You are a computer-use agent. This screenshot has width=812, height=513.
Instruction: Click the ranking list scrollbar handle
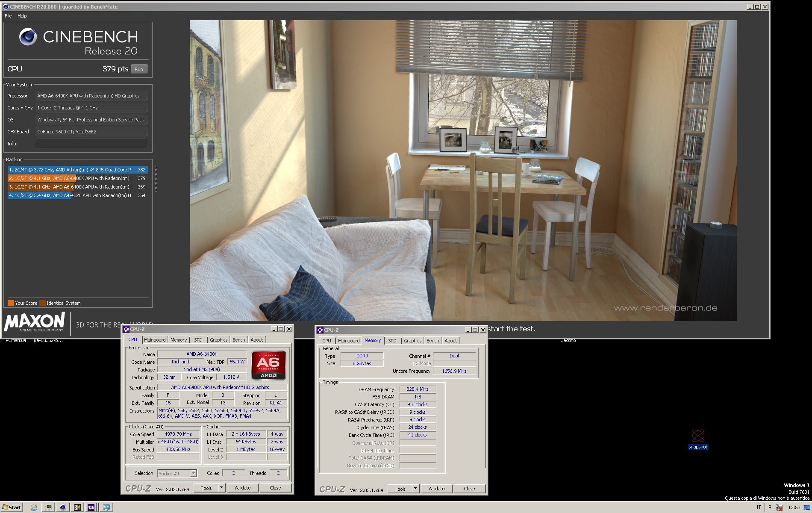(156, 179)
